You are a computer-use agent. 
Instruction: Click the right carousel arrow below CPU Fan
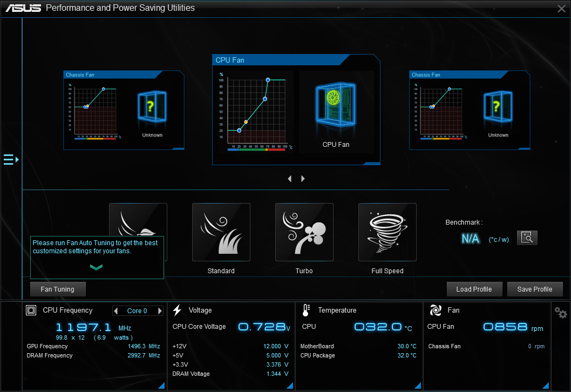click(x=303, y=178)
